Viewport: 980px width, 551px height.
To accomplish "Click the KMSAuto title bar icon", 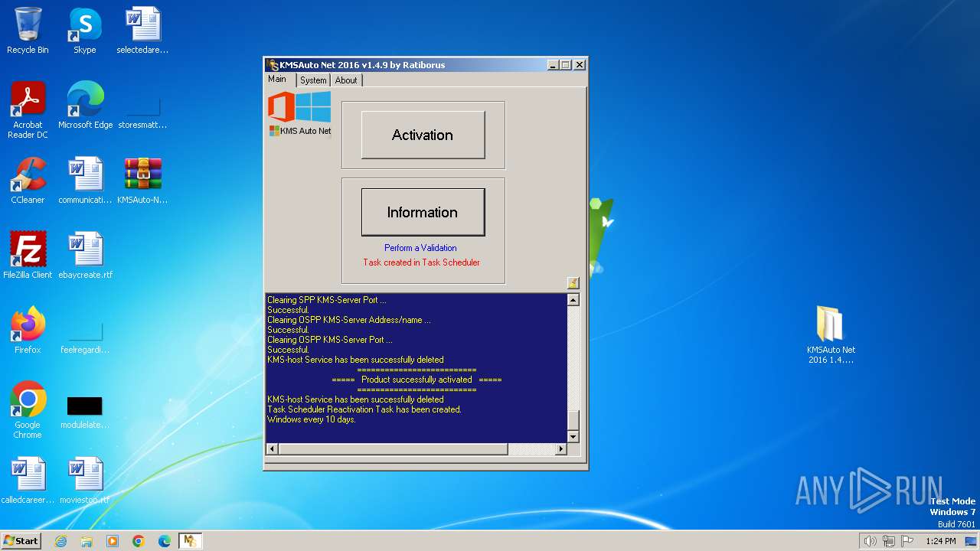I will click(273, 65).
